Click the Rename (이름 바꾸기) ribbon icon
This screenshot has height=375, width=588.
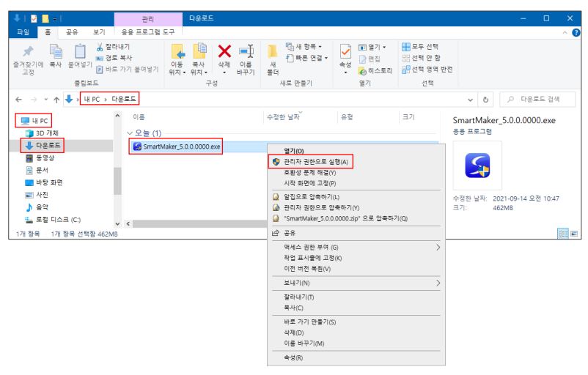[x=246, y=53]
